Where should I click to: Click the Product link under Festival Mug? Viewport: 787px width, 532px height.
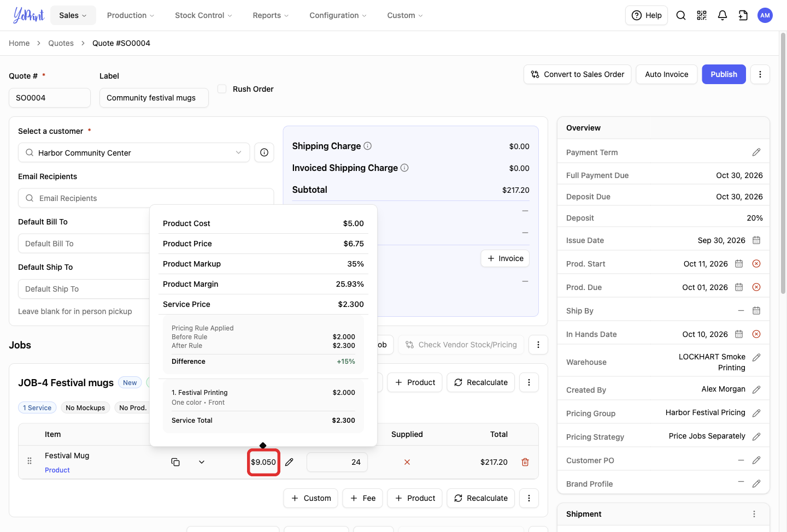pyautogui.click(x=57, y=470)
